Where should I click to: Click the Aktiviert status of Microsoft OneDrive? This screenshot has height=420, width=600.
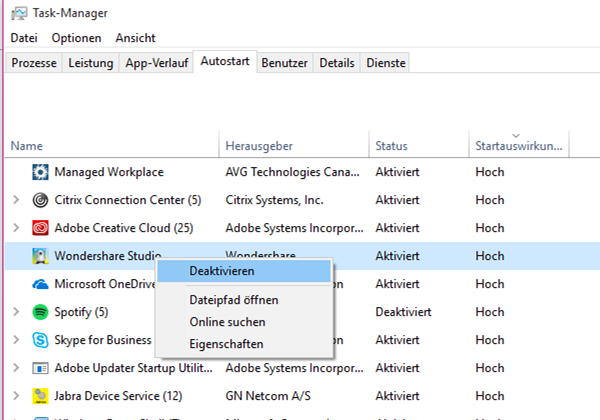click(397, 284)
